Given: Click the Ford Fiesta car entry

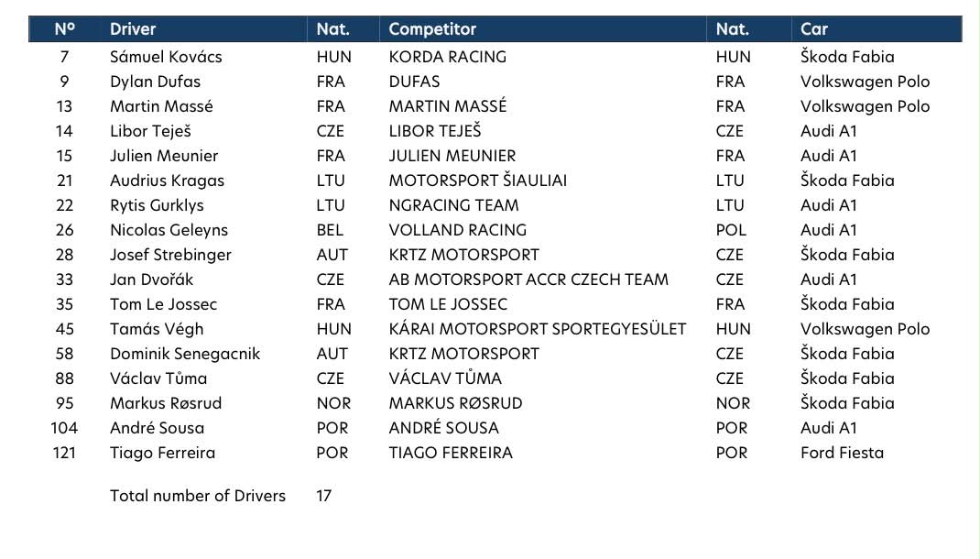Looking at the screenshot, I should click(x=842, y=453).
